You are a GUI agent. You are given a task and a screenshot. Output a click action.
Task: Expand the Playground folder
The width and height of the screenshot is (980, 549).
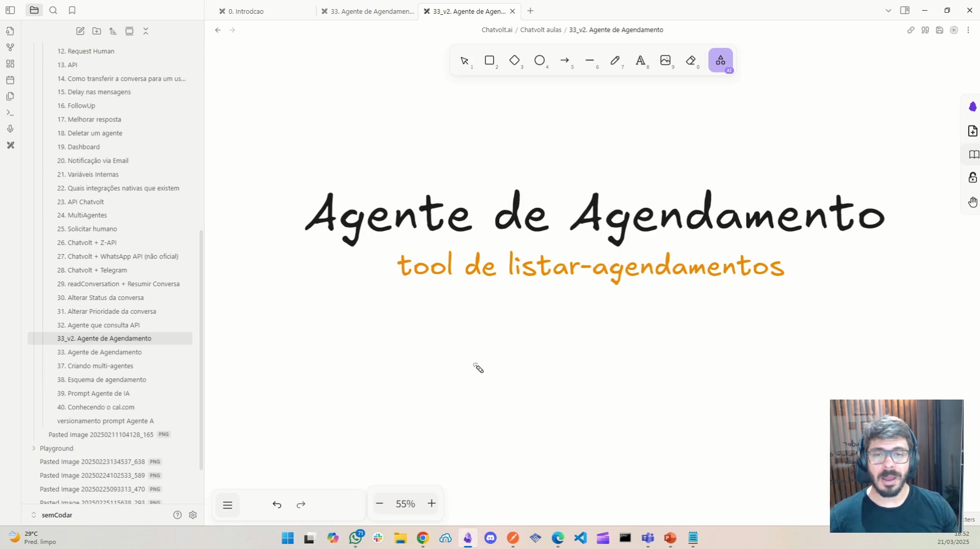click(34, 448)
